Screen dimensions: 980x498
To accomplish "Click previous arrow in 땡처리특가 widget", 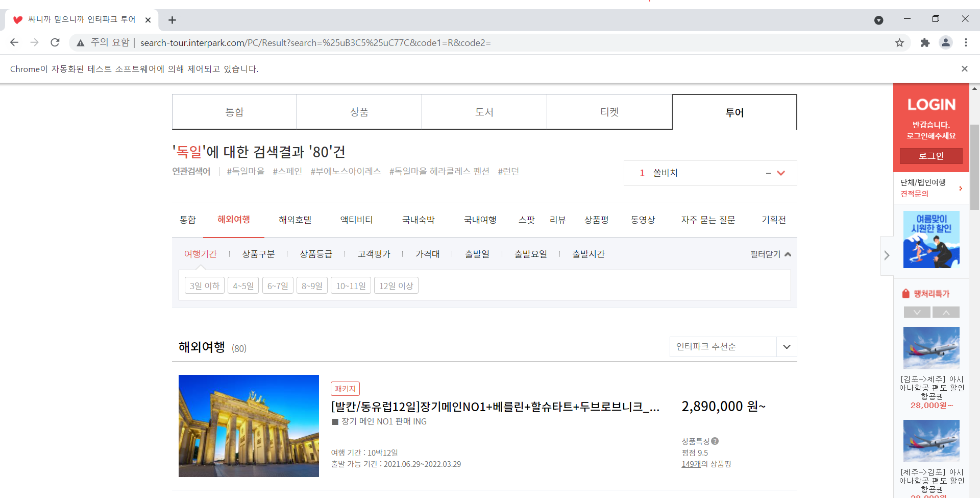I will click(x=917, y=312).
